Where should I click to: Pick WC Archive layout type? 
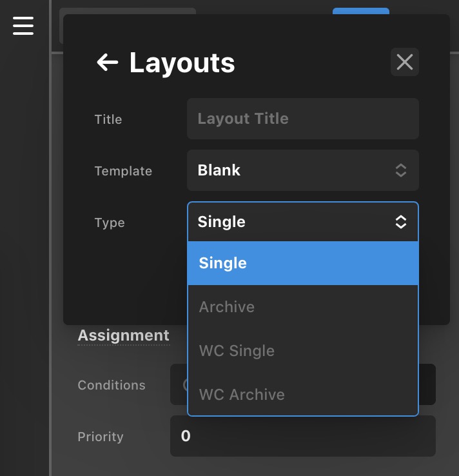(303, 394)
